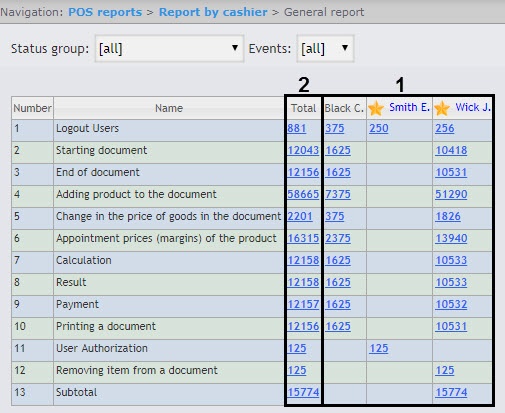
Task: Click the star icon beside Wick J.
Action: coord(442,108)
